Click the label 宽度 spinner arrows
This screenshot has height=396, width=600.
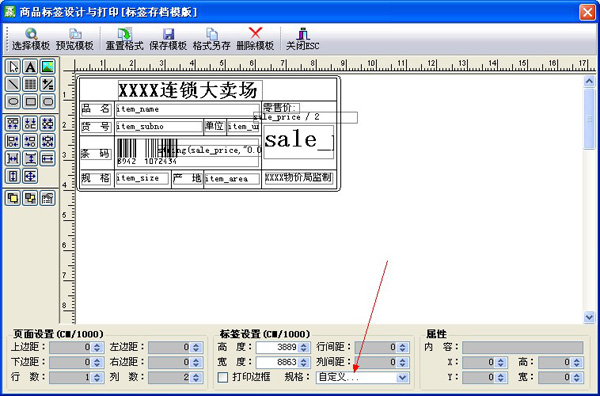click(x=304, y=362)
